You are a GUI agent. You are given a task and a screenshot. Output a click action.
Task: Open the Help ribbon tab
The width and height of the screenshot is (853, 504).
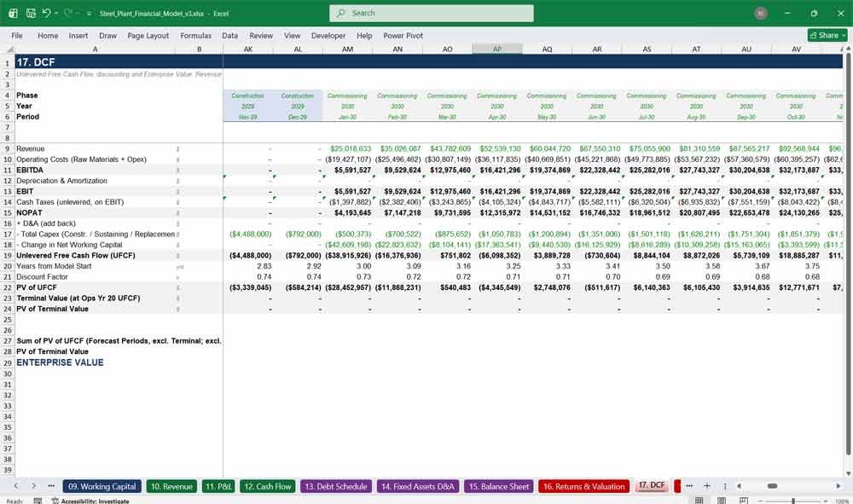(x=364, y=35)
